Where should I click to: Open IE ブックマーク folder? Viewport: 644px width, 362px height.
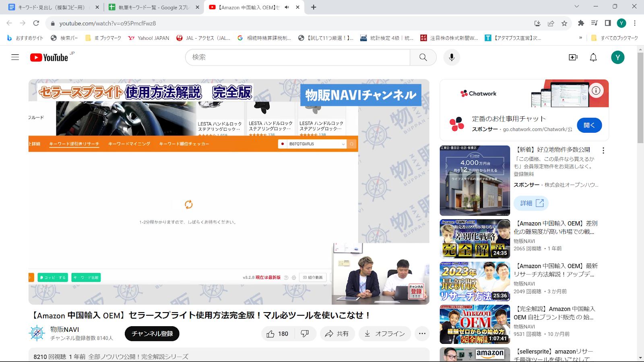pos(103,38)
